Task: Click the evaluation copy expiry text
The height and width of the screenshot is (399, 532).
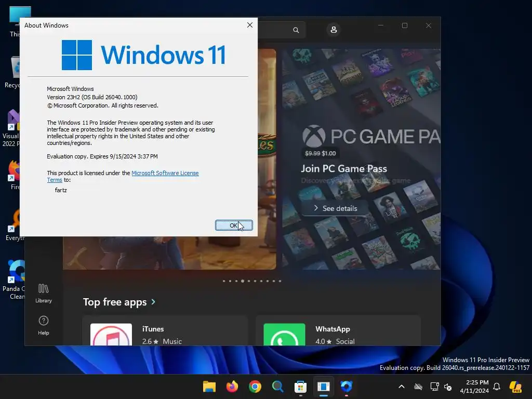Action: tap(102, 156)
